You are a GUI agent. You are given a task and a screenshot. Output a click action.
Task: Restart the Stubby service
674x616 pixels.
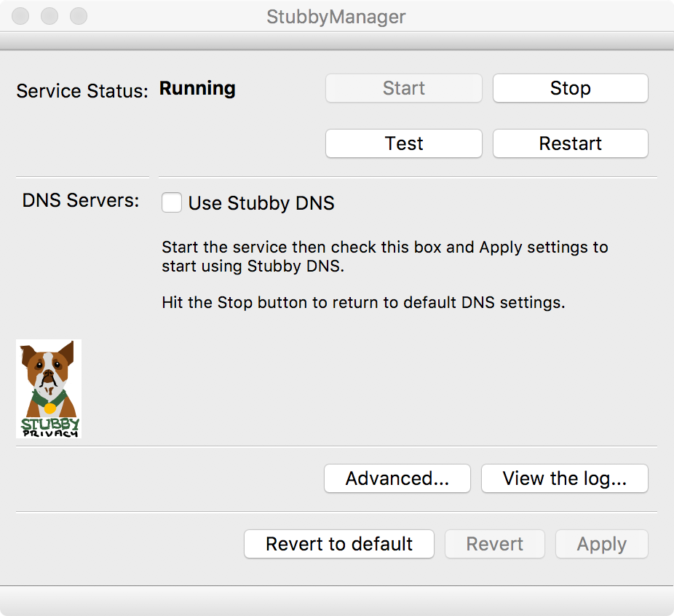(x=571, y=143)
